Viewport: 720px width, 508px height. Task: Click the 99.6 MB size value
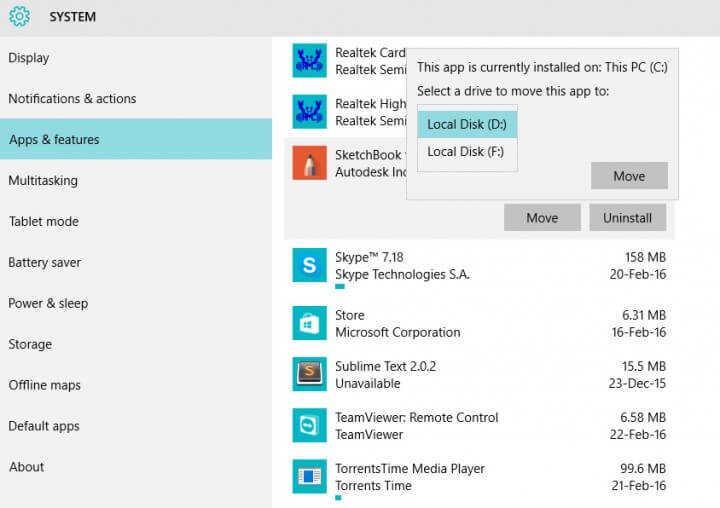click(x=643, y=468)
